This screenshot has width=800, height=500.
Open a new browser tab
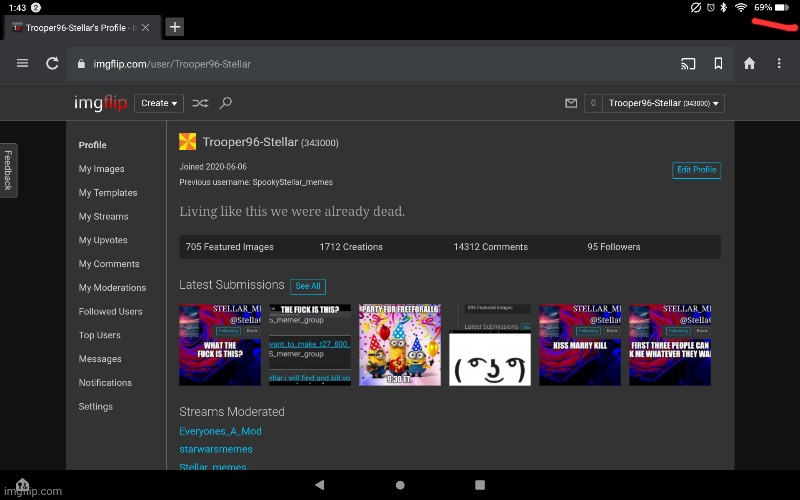[x=174, y=27]
